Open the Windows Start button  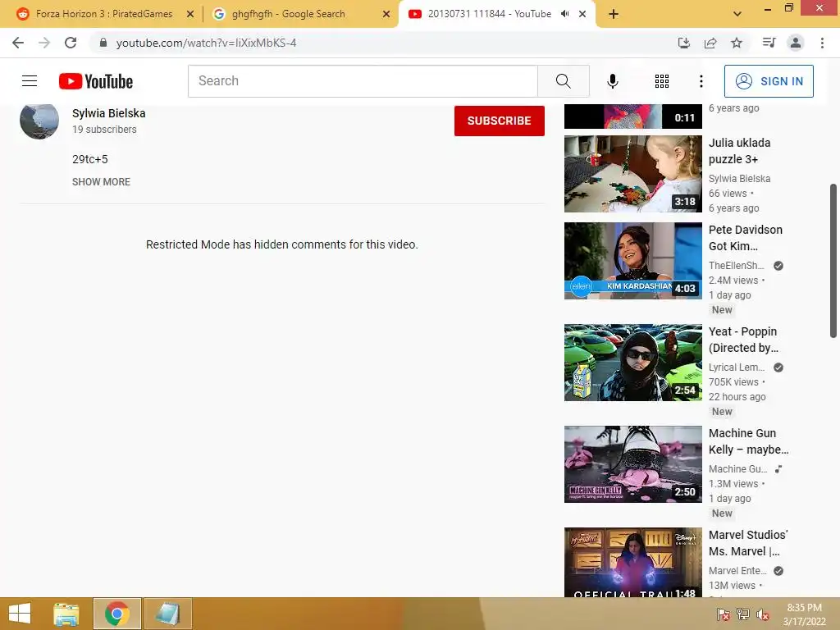pyautogui.click(x=20, y=614)
